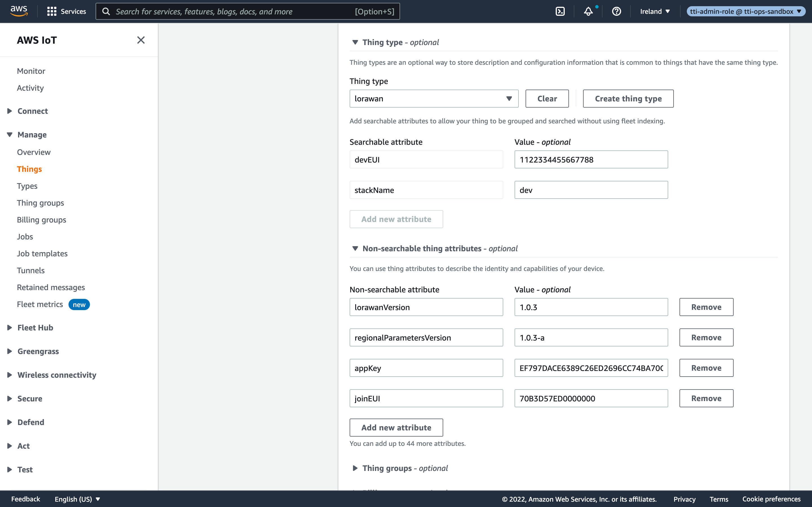The width and height of the screenshot is (812, 507).
Task: Launch the CloudShell terminal icon
Action: click(560, 11)
